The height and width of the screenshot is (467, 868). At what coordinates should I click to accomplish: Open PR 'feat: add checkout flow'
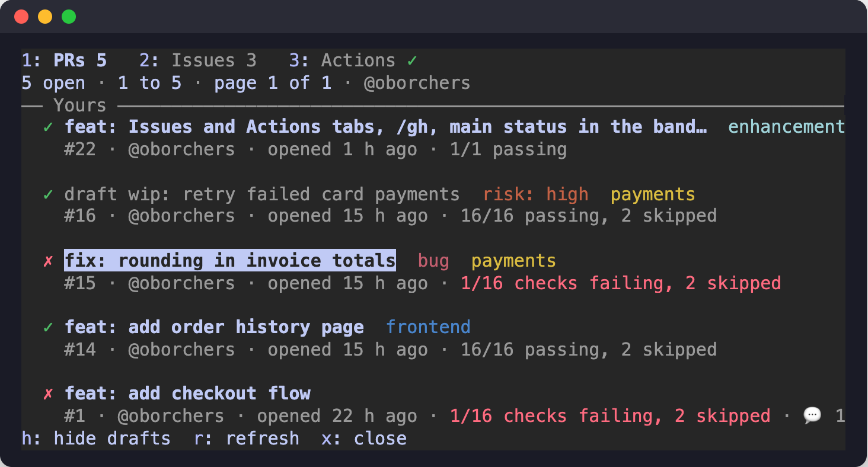(187, 394)
